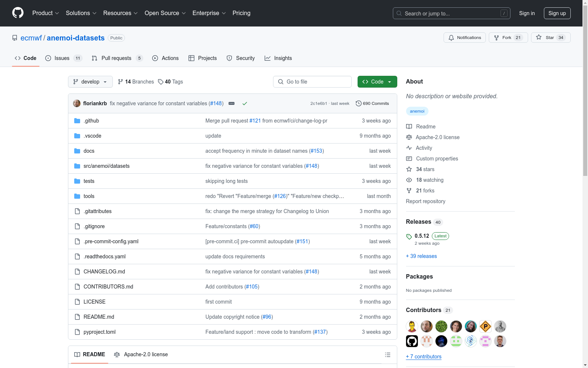Viewport: 588px width, 368px height.
Task: Click the commit history clock icon
Action: click(359, 103)
